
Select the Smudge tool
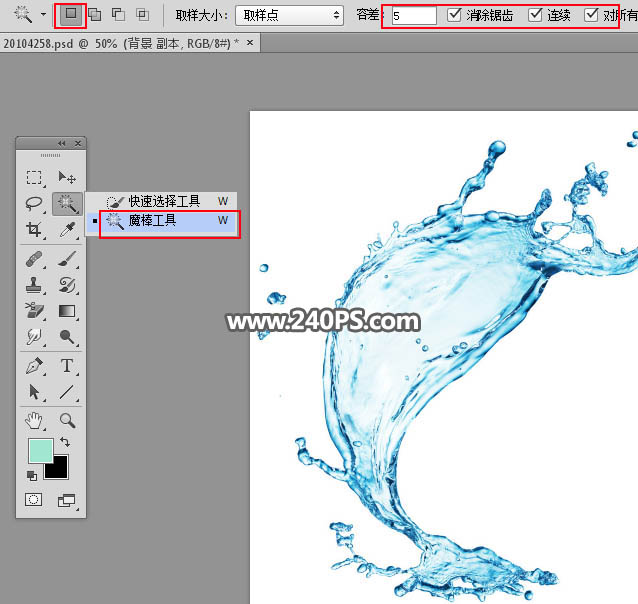click(34, 337)
